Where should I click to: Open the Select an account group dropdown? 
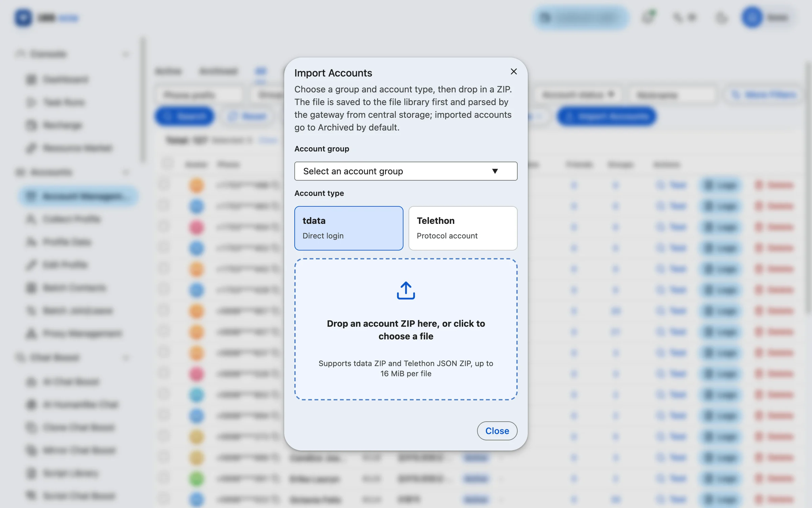click(406, 171)
